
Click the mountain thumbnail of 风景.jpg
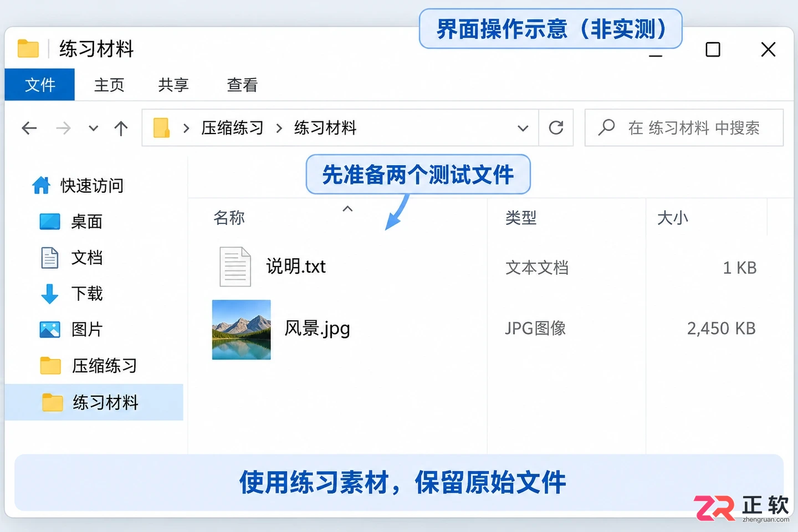[242, 330]
